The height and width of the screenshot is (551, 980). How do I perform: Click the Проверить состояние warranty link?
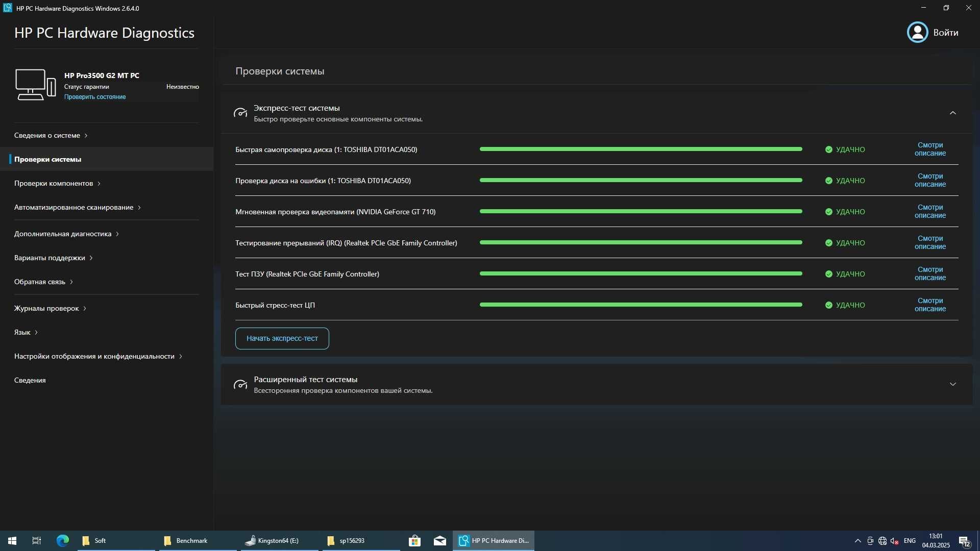click(95, 97)
